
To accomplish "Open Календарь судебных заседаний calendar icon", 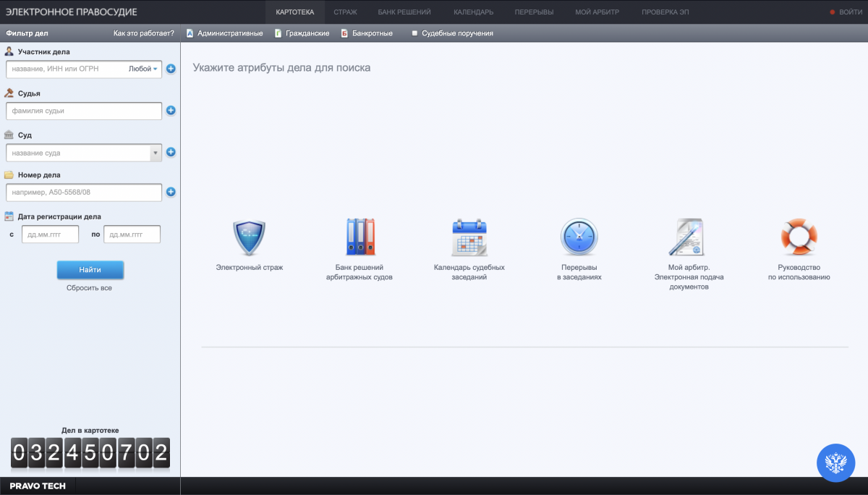I will (469, 237).
